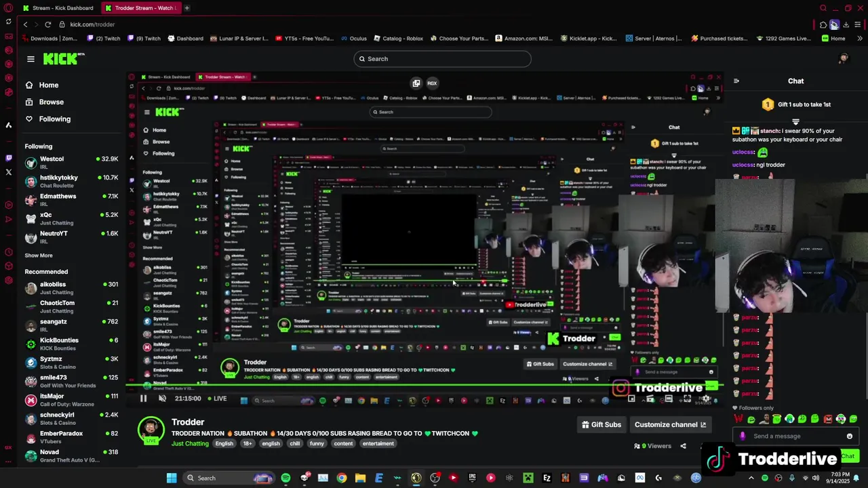Open Westcol's channel in Following

coord(71,163)
